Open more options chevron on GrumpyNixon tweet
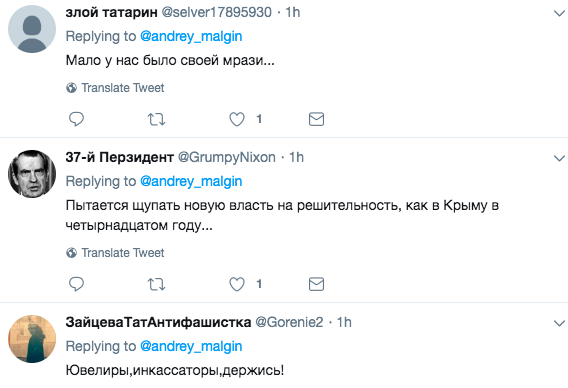 click(x=559, y=158)
